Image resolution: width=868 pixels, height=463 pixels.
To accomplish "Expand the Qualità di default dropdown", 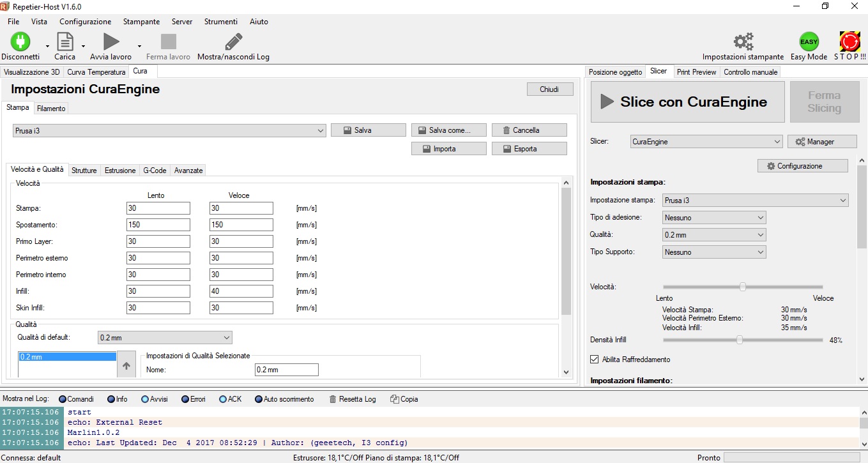I will coord(165,337).
